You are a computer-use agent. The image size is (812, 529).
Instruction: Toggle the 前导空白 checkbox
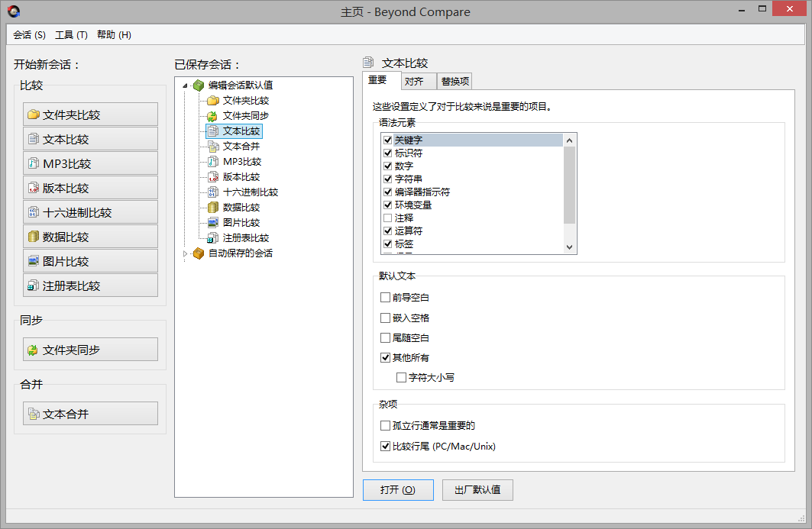385,298
